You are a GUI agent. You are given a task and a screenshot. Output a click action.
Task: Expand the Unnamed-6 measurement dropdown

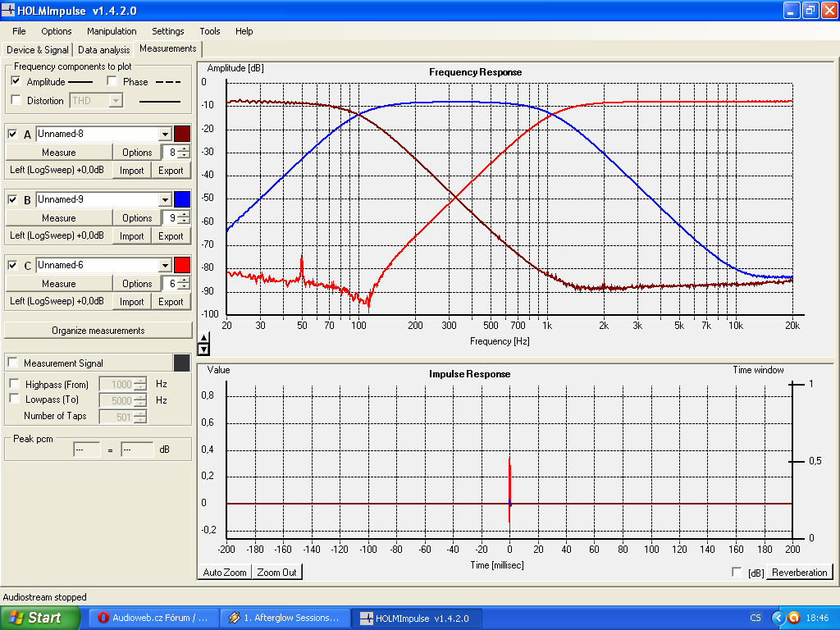point(165,265)
